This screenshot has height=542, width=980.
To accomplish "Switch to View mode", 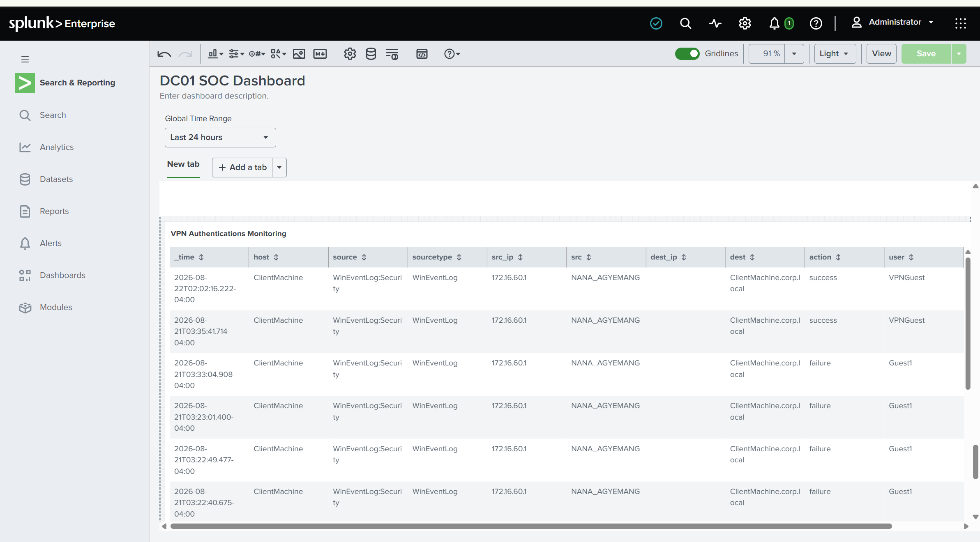I will [x=881, y=54].
